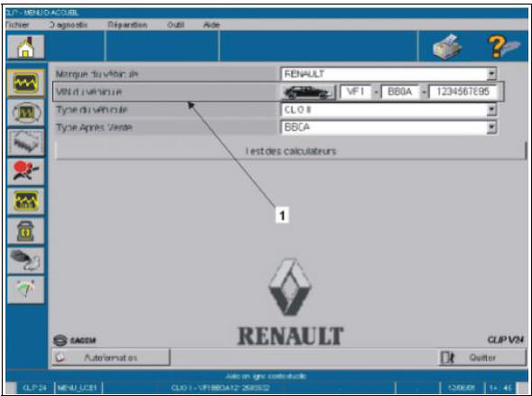Click the Quitter button
The image size is (532, 396).
click(482, 357)
